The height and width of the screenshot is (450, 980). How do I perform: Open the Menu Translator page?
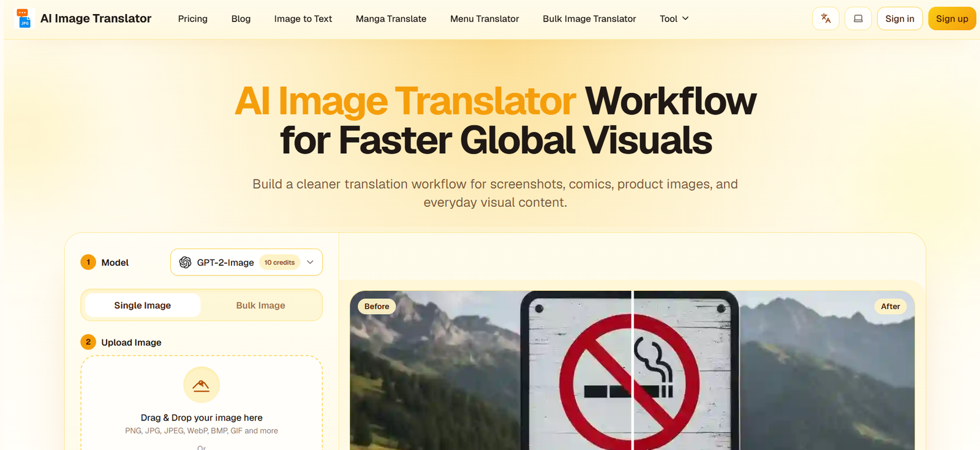coord(484,18)
